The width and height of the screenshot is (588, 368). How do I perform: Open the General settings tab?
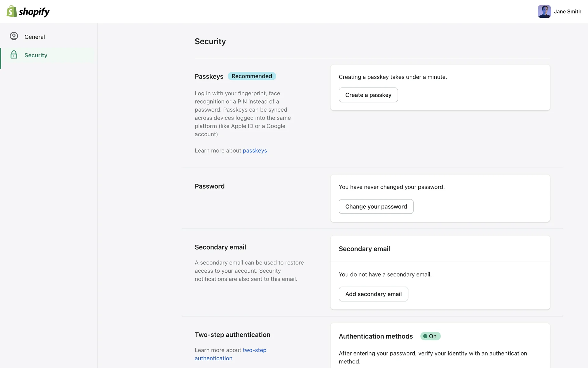pyautogui.click(x=35, y=37)
